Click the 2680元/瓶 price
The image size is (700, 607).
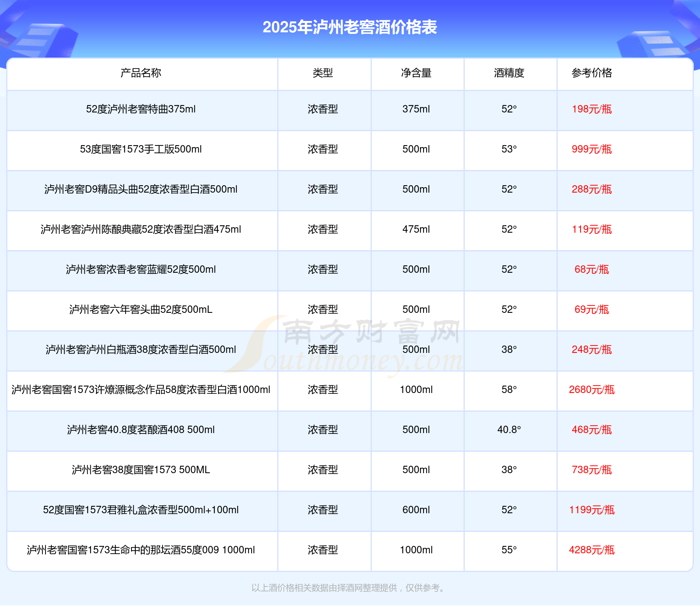(591, 389)
